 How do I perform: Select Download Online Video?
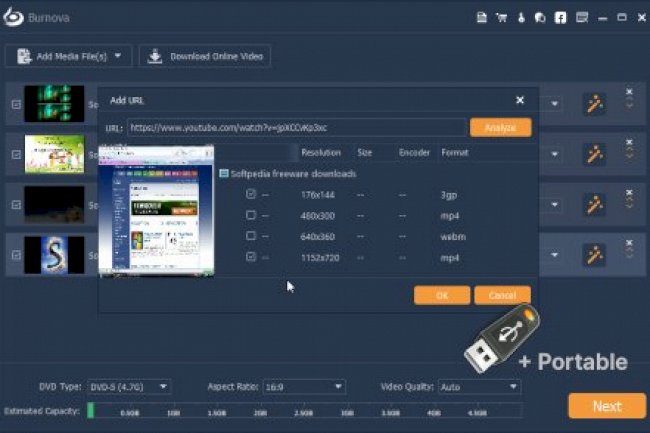coord(205,56)
